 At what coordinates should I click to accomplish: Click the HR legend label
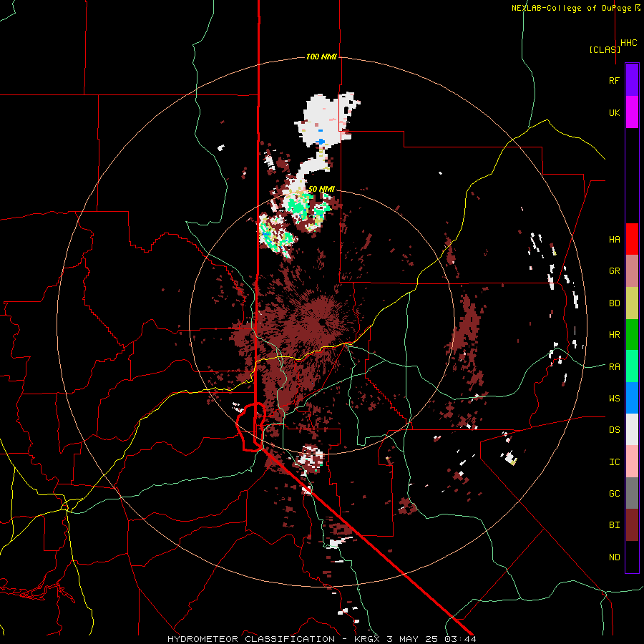[x=614, y=335]
